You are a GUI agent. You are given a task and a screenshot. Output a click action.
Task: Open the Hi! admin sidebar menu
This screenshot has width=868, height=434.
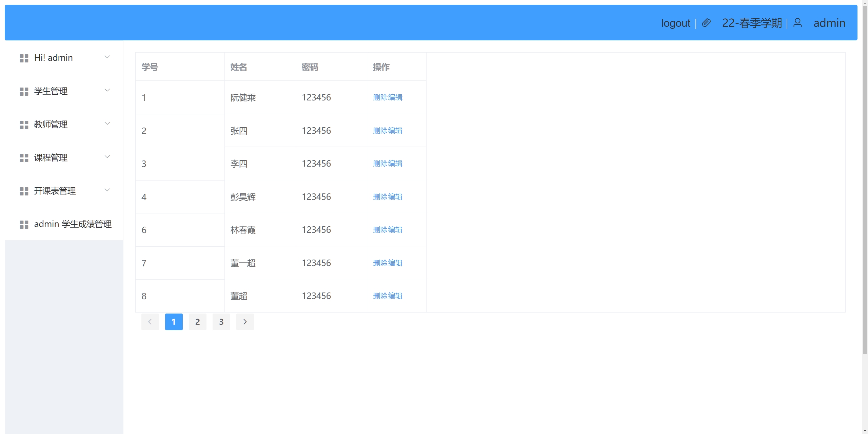(64, 58)
